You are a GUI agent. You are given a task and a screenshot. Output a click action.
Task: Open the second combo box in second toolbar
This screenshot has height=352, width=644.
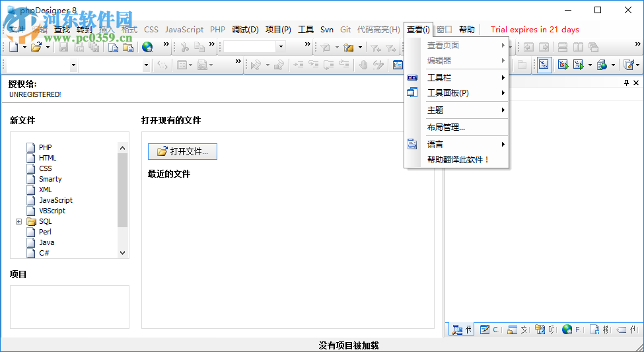[146, 65]
